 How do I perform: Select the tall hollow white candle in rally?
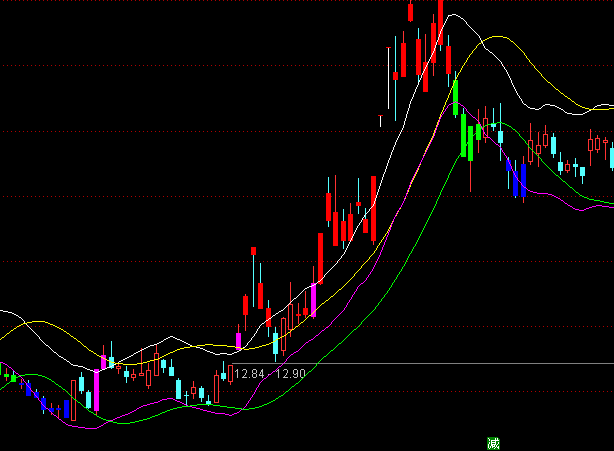click(x=389, y=80)
